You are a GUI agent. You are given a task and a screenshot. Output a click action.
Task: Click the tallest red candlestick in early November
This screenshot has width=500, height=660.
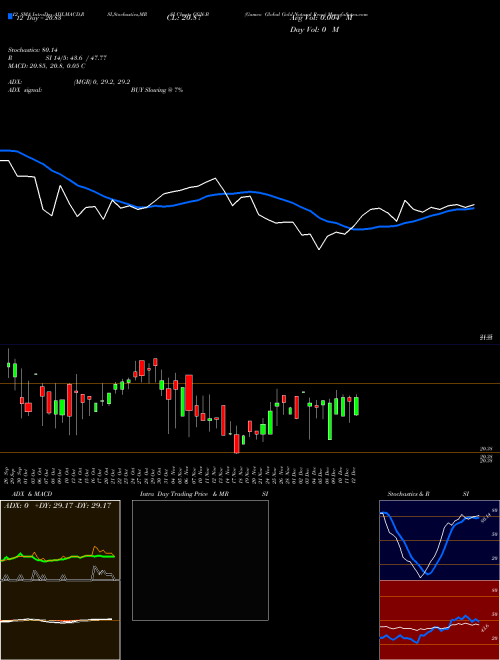point(189,392)
